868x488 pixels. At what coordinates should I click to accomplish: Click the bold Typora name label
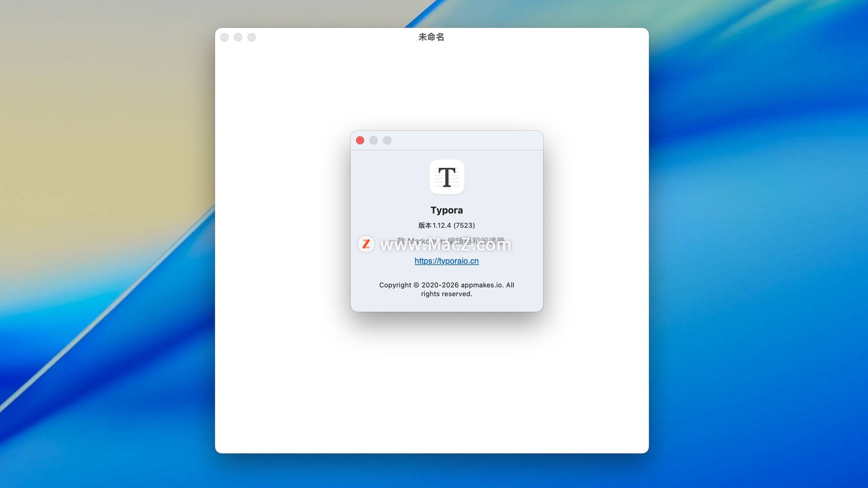[446, 211]
